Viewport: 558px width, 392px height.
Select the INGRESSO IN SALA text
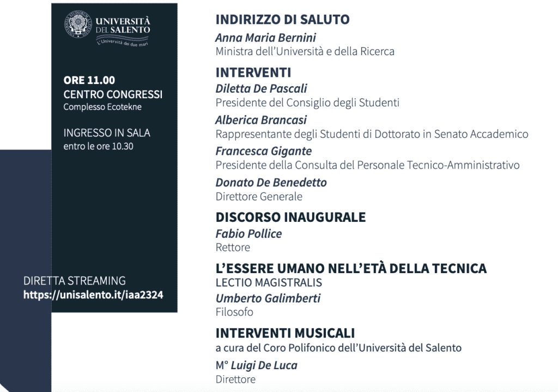pyautogui.click(x=107, y=133)
